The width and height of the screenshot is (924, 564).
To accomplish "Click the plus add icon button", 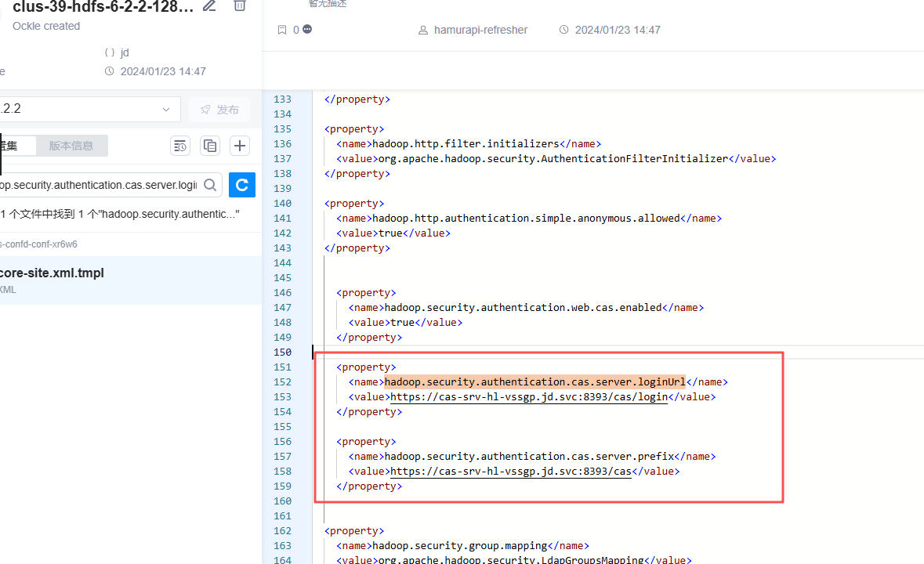I will [240, 146].
